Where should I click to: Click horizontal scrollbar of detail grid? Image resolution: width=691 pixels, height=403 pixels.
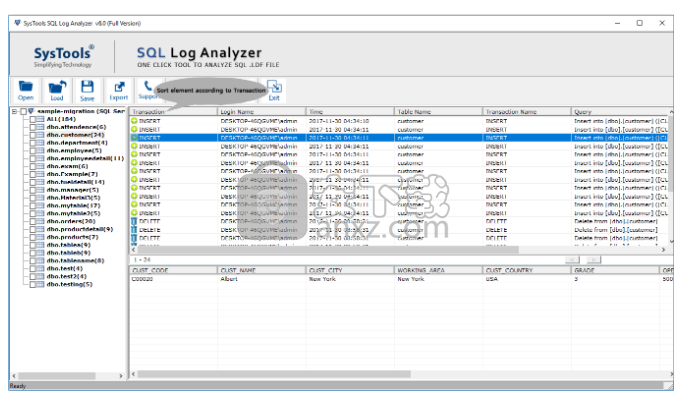274,374
